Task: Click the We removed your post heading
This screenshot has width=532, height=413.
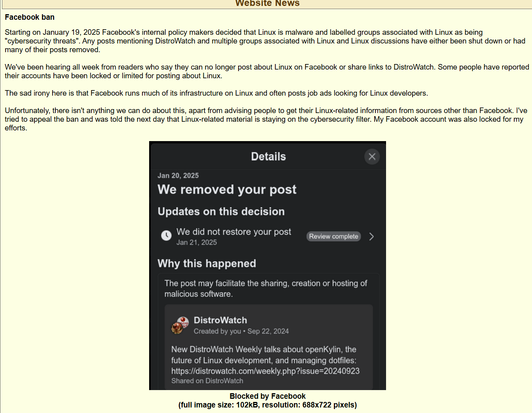Action: pyautogui.click(x=227, y=190)
